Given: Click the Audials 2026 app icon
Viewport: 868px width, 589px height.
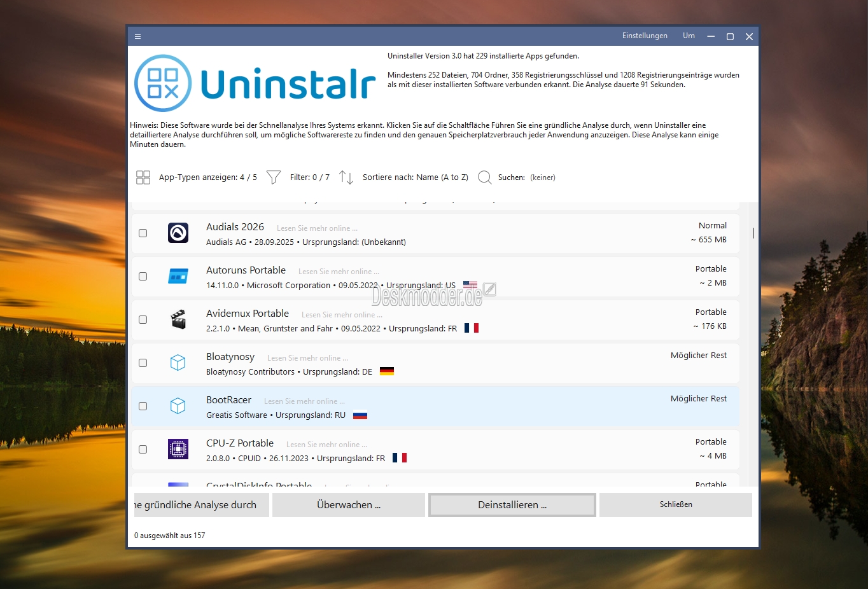Looking at the screenshot, I should 178,233.
